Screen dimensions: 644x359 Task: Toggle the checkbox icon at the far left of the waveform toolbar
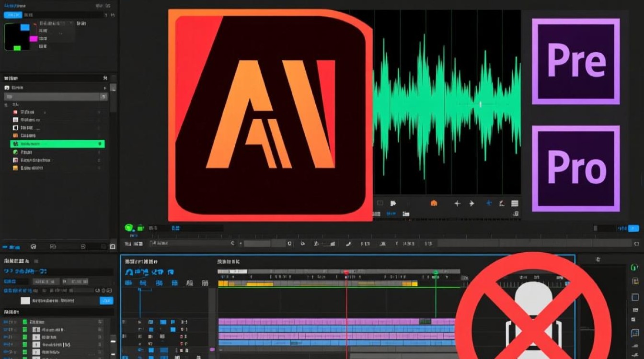click(x=380, y=203)
